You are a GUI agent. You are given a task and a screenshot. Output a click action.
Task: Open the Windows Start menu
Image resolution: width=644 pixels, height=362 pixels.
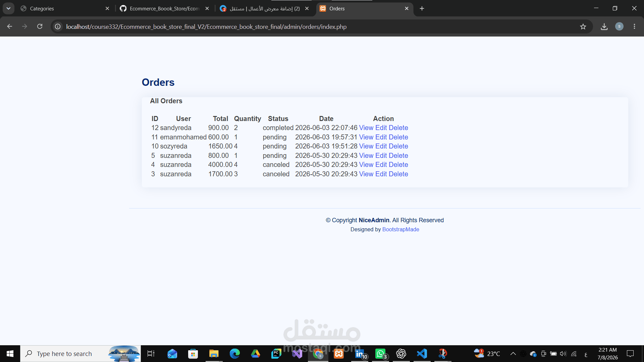(10, 354)
